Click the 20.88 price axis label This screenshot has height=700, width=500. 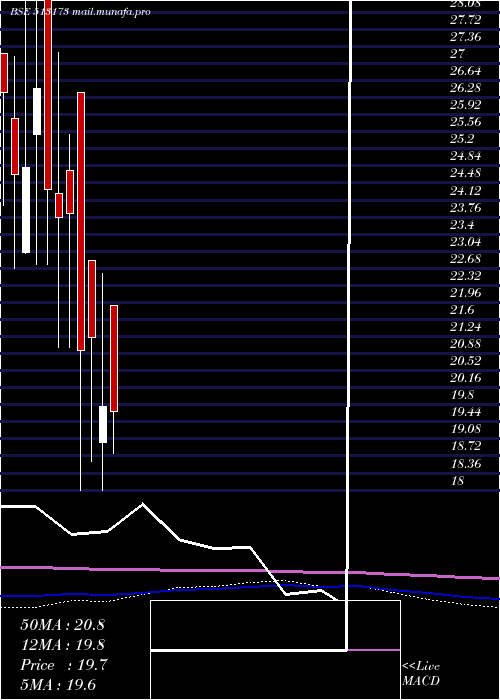pos(466,344)
